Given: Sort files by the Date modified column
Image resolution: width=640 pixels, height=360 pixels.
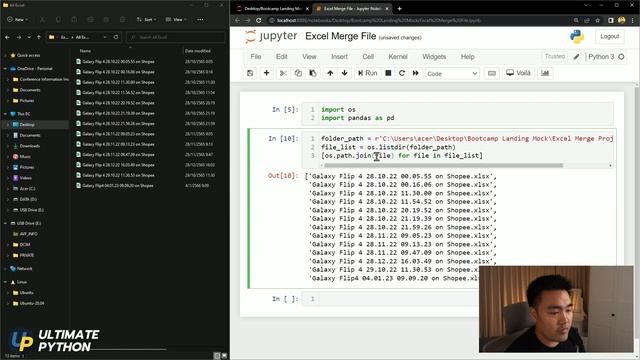Looking at the screenshot, I should point(198,51).
